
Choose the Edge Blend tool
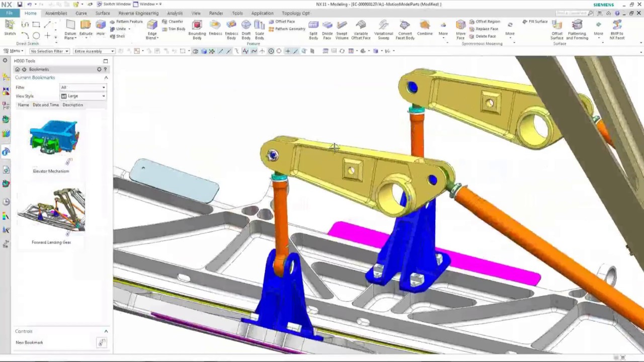pos(152,30)
